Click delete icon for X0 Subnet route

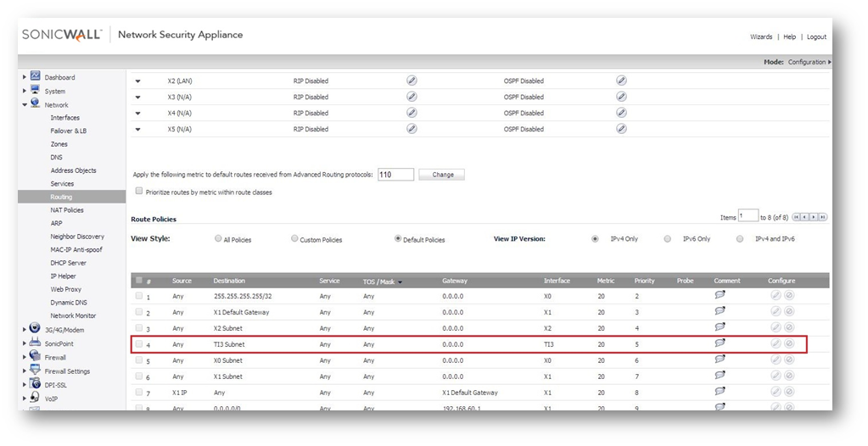pos(789,360)
